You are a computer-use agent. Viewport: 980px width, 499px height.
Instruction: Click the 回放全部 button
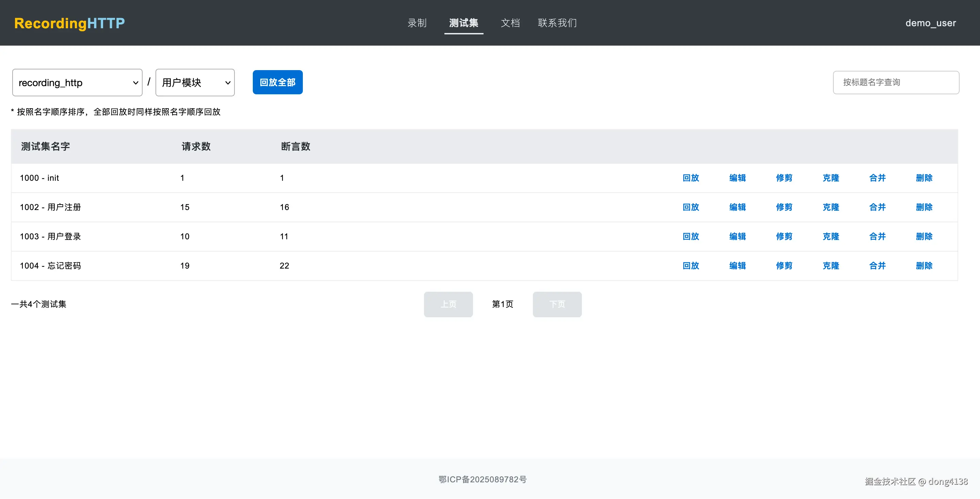(277, 82)
